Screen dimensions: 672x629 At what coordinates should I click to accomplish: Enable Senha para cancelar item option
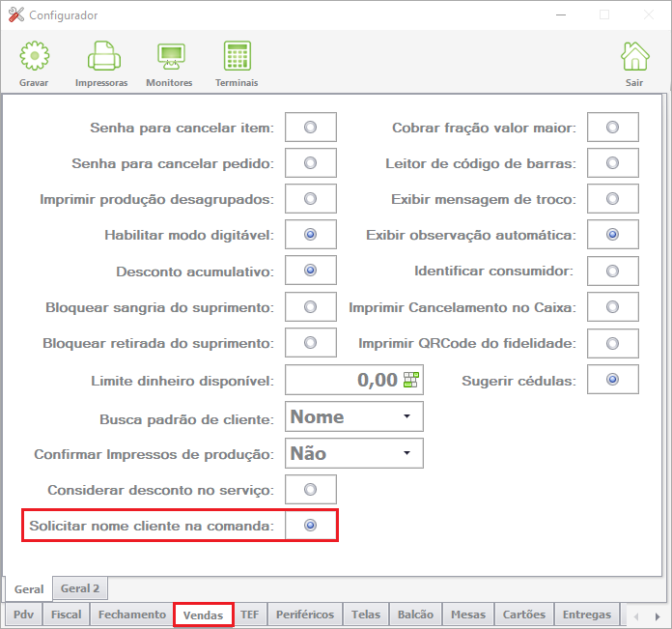coord(310,128)
